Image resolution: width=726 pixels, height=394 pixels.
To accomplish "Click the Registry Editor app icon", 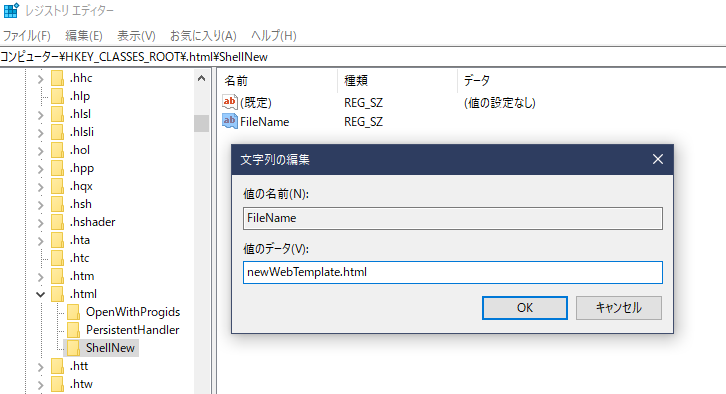I will point(11,10).
